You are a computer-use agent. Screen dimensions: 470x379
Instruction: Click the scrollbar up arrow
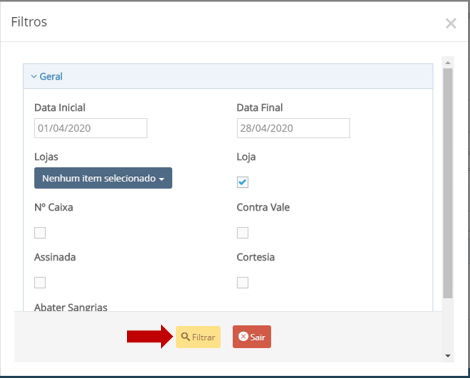448,63
